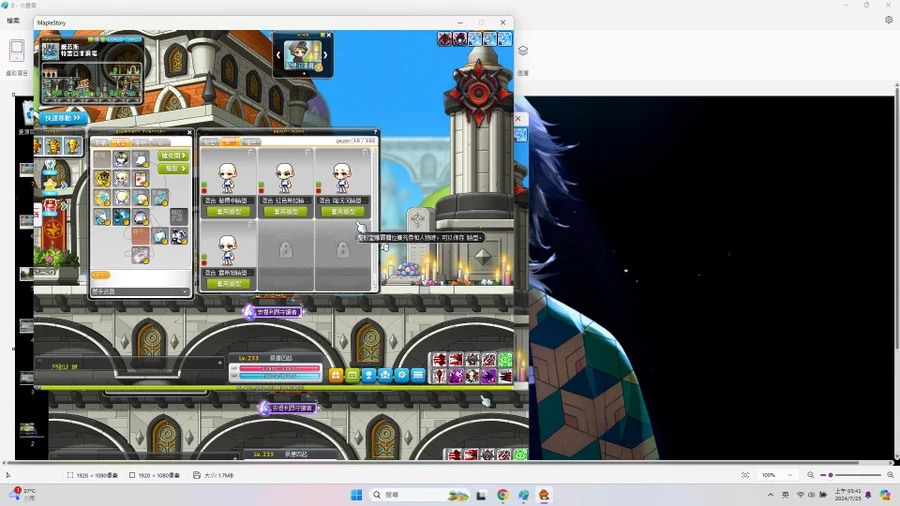
Task: Switch to fourth tab in equipment panel
Action: coord(160,142)
